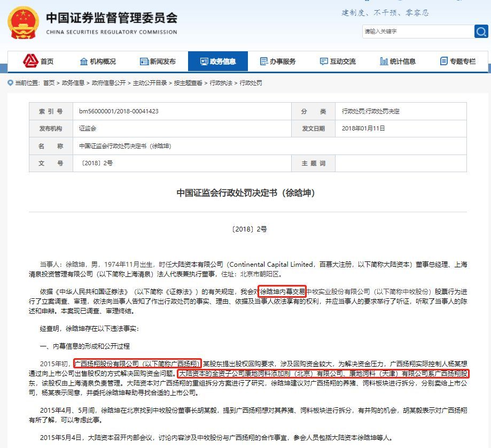Open 行政执法 breadcrumb link

(x=221, y=83)
